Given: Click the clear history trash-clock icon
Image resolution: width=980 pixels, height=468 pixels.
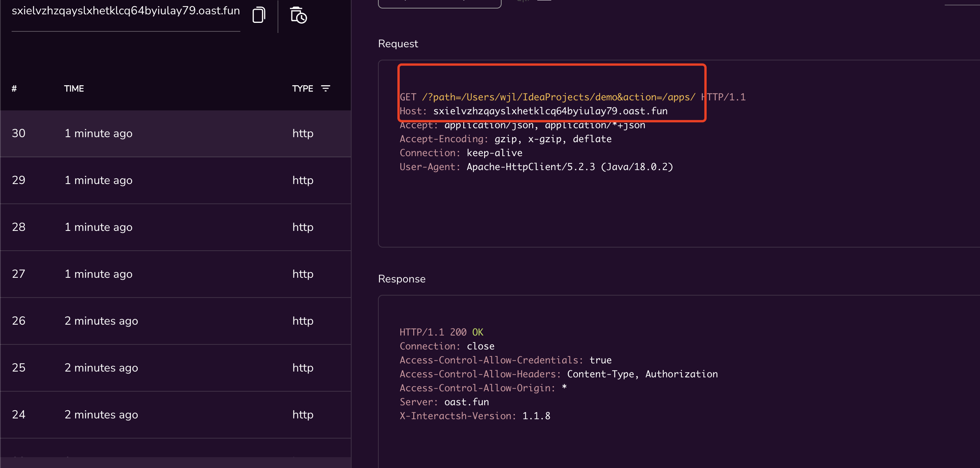Looking at the screenshot, I should [298, 15].
